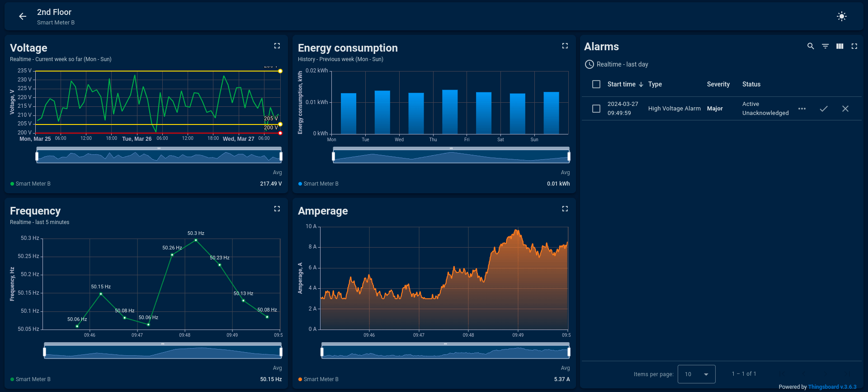This screenshot has height=392, width=868.
Task: Open Alarms time window Realtime - last day
Action: coord(617,64)
